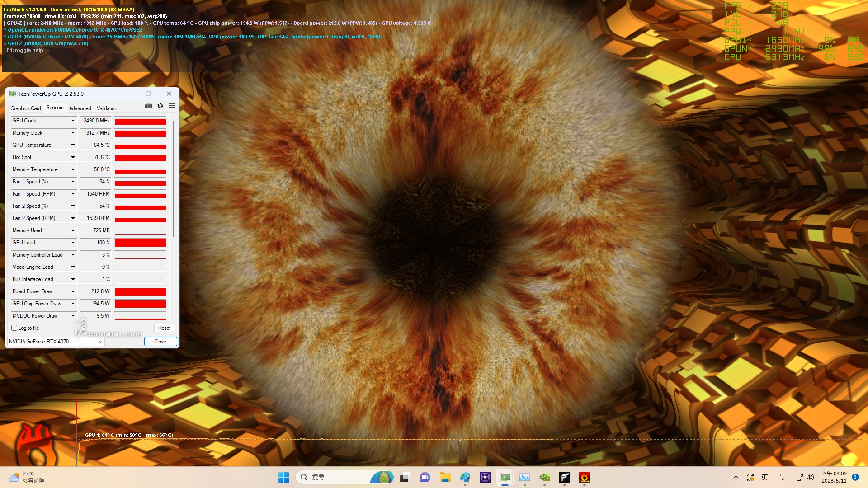Click the Bopomofo IME mode indicator
The height and width of the screenshot is (488, 868).
[x=782, y=477]
